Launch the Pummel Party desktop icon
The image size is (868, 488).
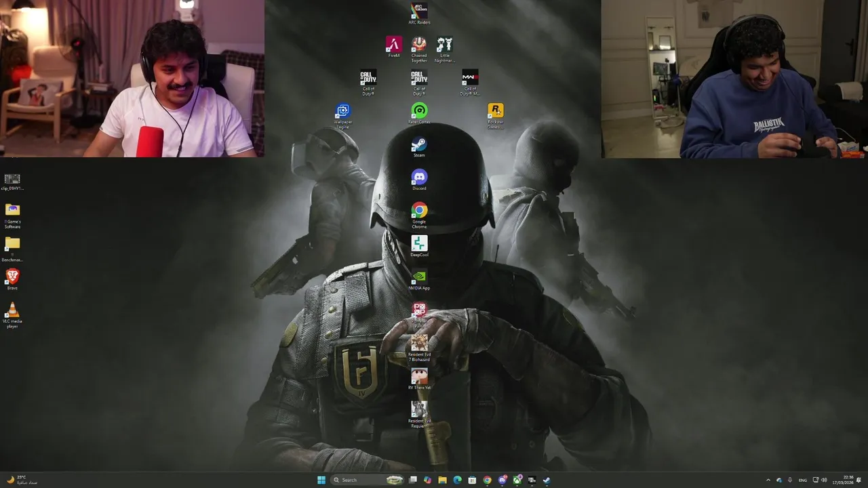pos(419,315)
